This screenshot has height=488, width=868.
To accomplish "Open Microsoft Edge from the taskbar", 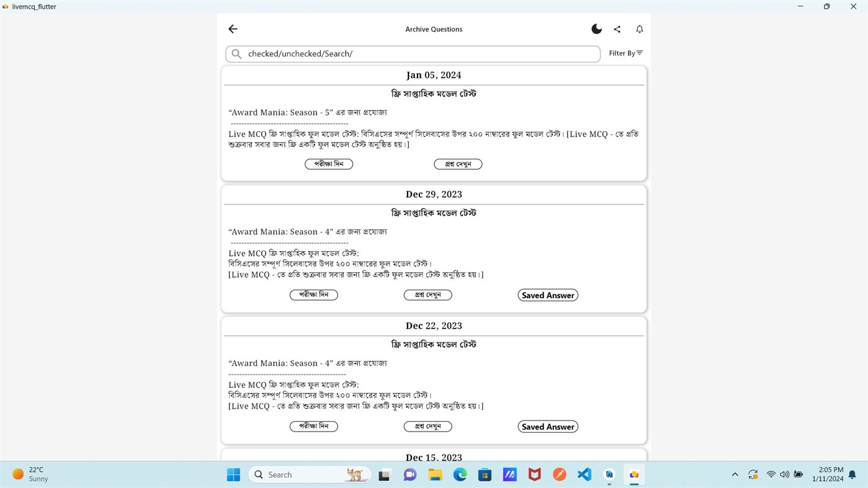I will click(x=459, y=474).
